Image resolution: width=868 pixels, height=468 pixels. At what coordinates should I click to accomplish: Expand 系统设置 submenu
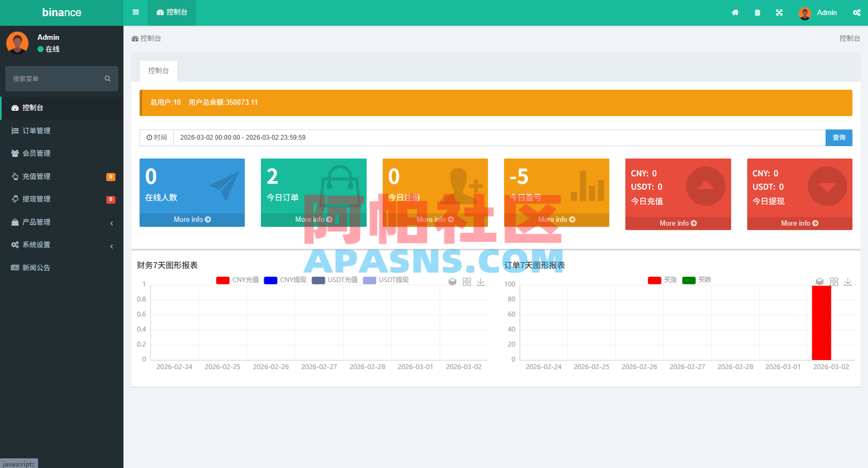click(62, 244)
